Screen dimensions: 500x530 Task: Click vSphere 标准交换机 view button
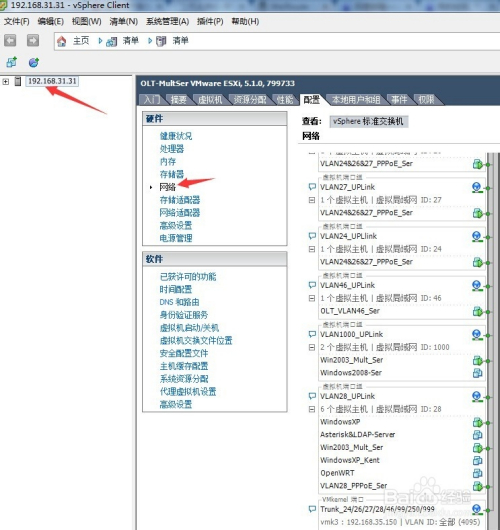(368, 121)
